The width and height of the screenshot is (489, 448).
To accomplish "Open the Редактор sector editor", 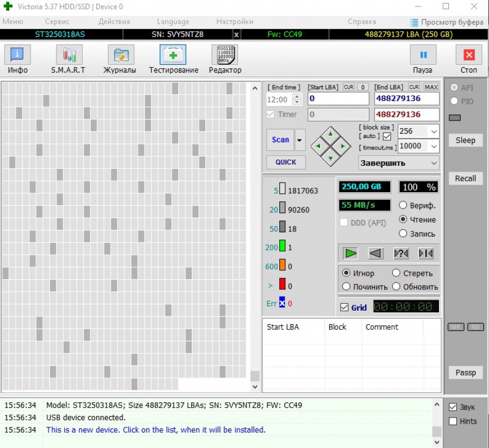I will [224, 59].
